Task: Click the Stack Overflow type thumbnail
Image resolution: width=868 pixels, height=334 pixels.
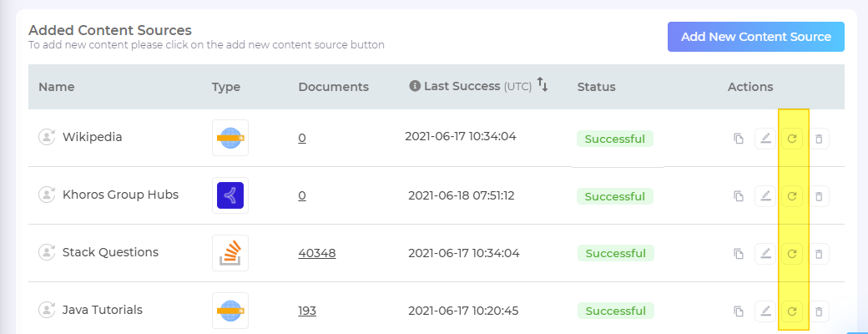Action: pyautogui.click(x=230, y=252)
